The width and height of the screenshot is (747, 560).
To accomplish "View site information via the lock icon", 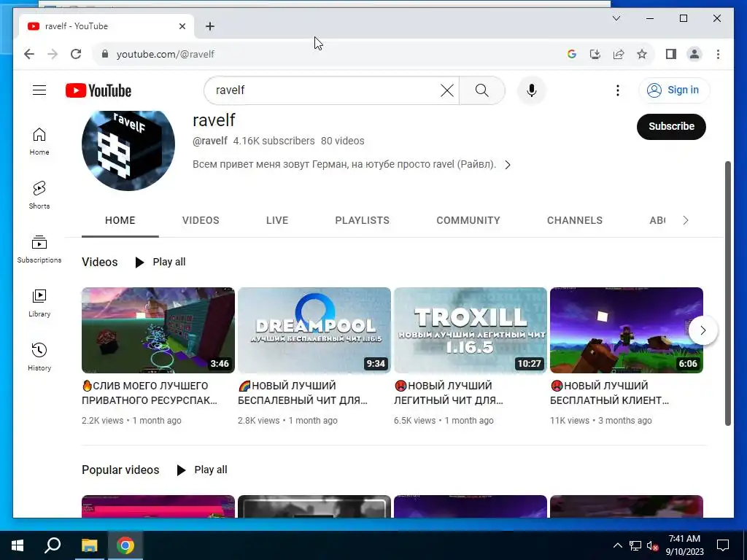I will [x=105, y=54].
